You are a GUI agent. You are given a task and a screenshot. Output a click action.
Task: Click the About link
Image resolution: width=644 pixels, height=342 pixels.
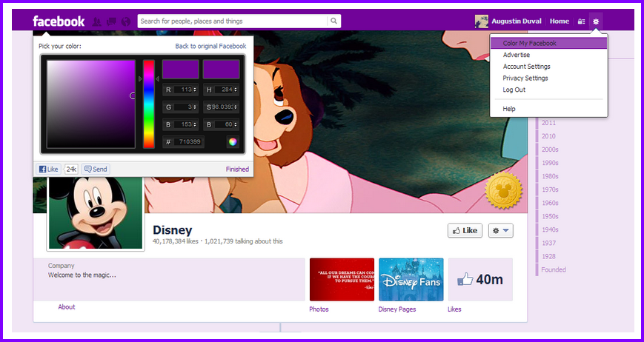tap(67, 306)
